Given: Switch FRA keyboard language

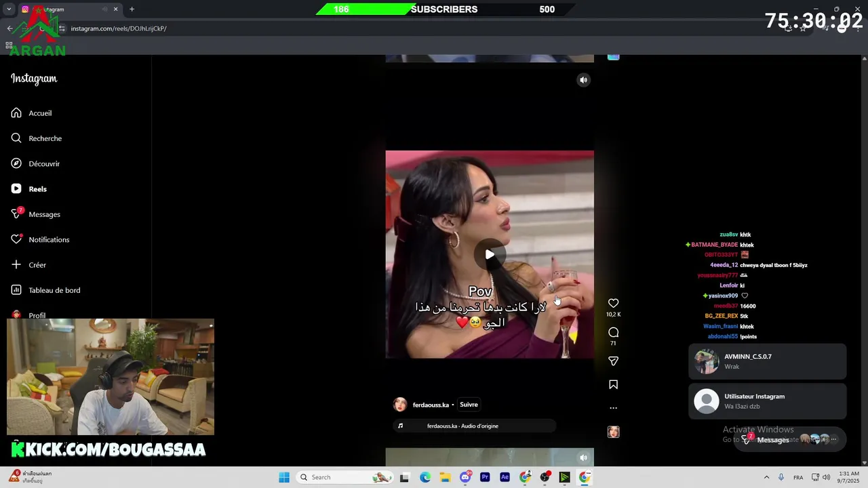Looking at the screenshot, I should [x=798, y=477].
